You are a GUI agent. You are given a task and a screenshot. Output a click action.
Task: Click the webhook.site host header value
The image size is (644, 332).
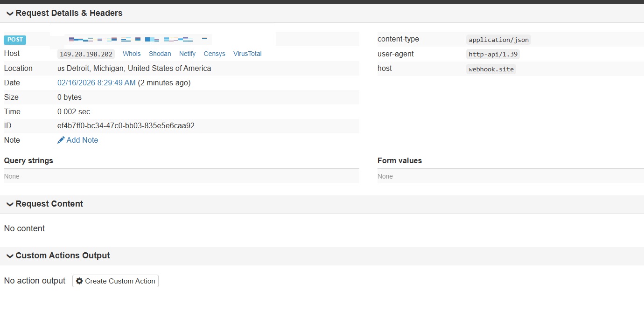(x=490, y=69)
